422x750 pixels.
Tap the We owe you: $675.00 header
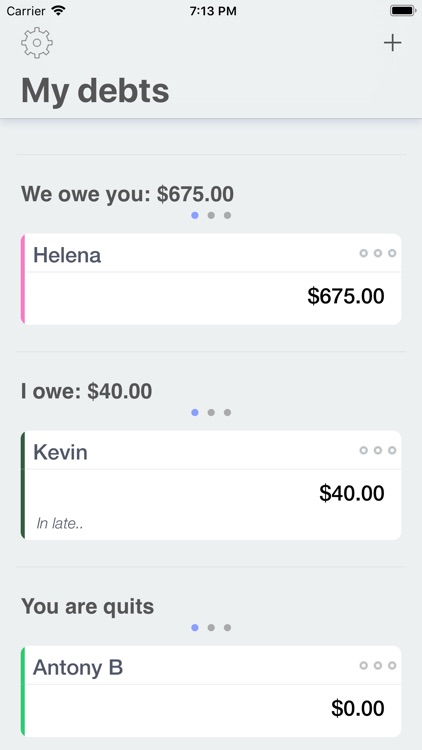click(x=127, y=194)
